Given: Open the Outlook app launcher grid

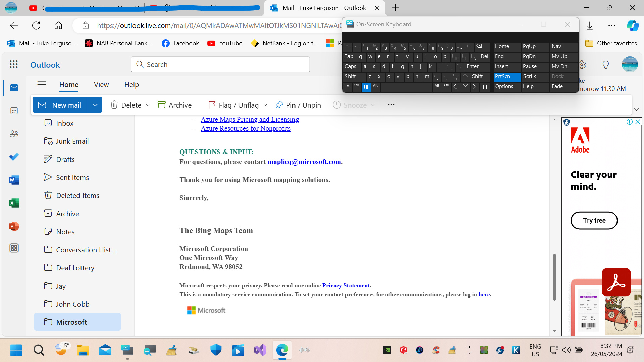Looking at the screenshot, I should [14, 64].
